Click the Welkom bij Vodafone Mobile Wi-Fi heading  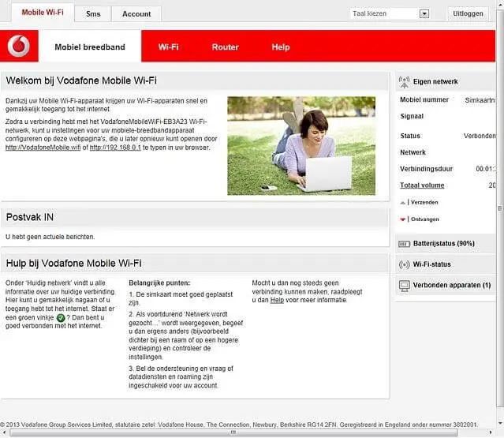pos(81,80)
